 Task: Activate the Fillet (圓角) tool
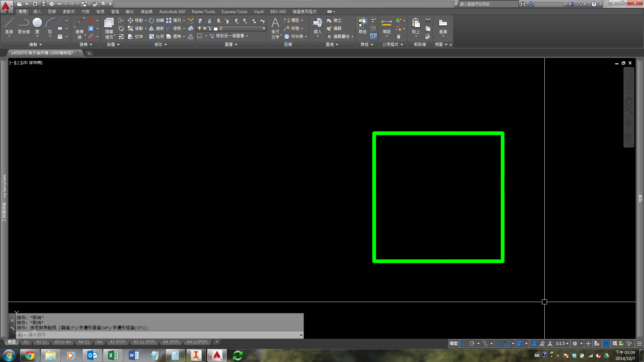[x=174, y=37]
